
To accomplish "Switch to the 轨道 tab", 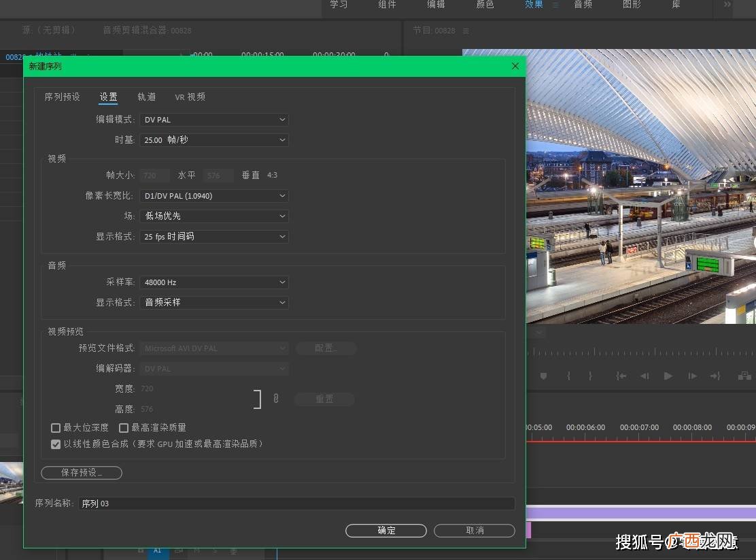I will click(147, 97).
